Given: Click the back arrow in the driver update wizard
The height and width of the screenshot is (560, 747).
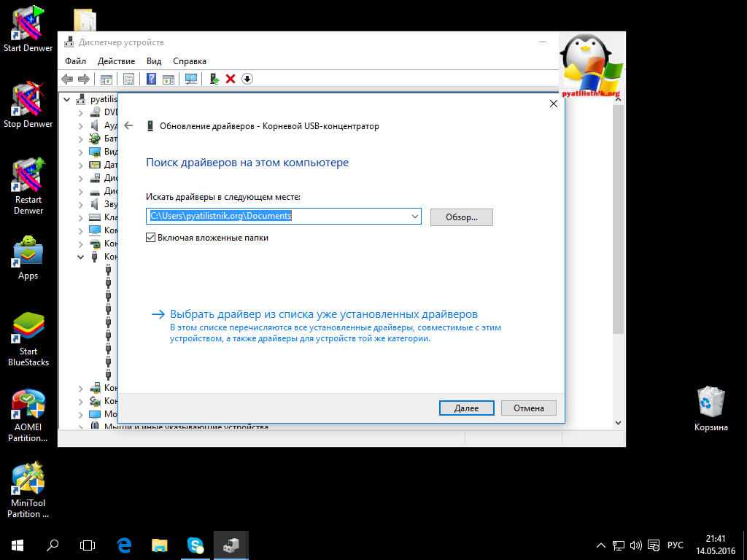Looking at the screenshot, I should (x=129, y=125).
